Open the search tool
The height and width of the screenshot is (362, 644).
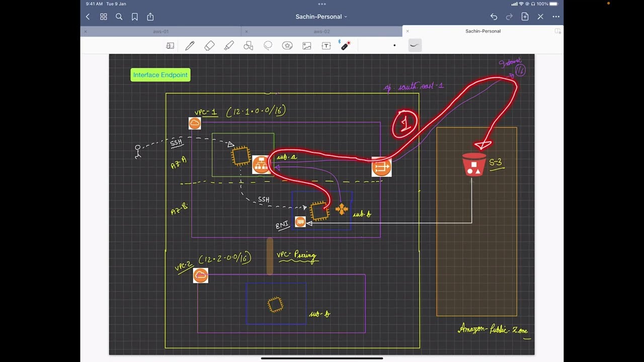pyautogui.click(x=119, y=17)
